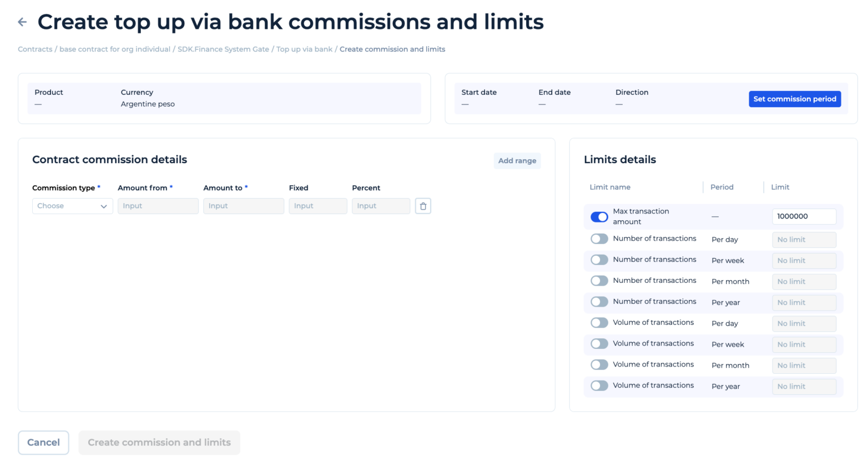Click Create commission and limits
Viewport: 868px width, 467px height.
[x=159, y=442]
